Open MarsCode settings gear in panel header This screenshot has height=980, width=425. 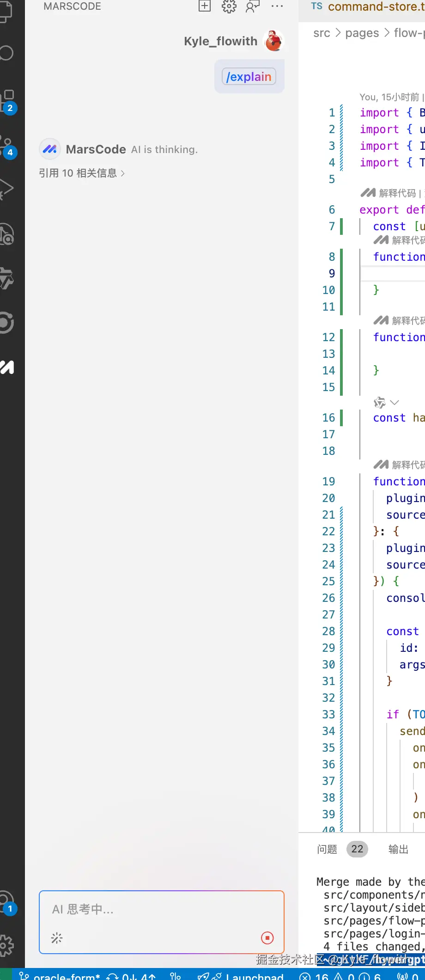coord(229,6)
